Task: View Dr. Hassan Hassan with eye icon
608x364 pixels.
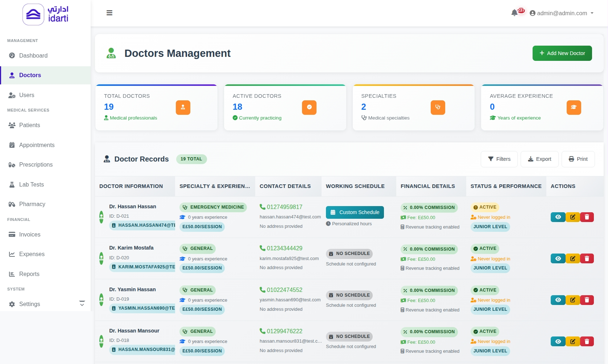Action: [x=558, y=217]
